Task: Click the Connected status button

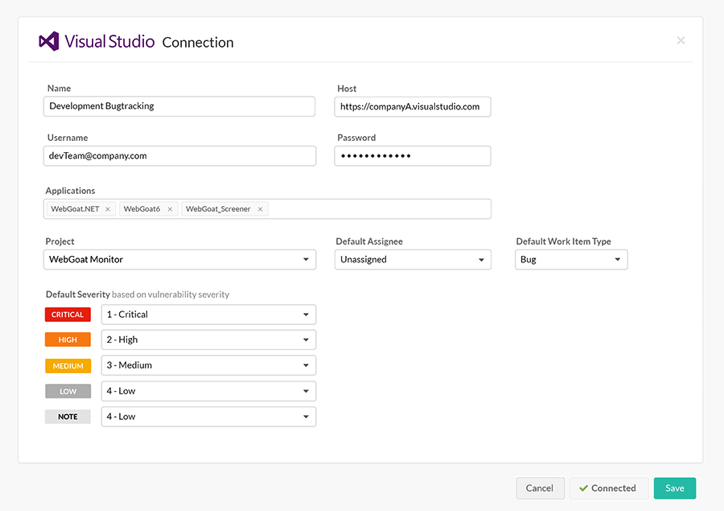Action: click(x=608, y=488)
